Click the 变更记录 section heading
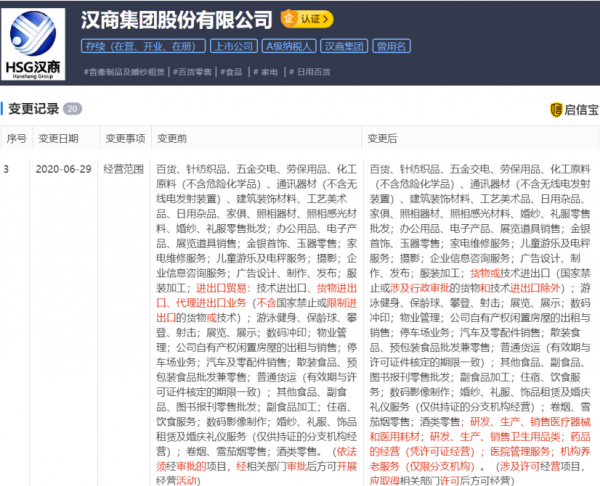Screen dimensions: 600x486 33,109
